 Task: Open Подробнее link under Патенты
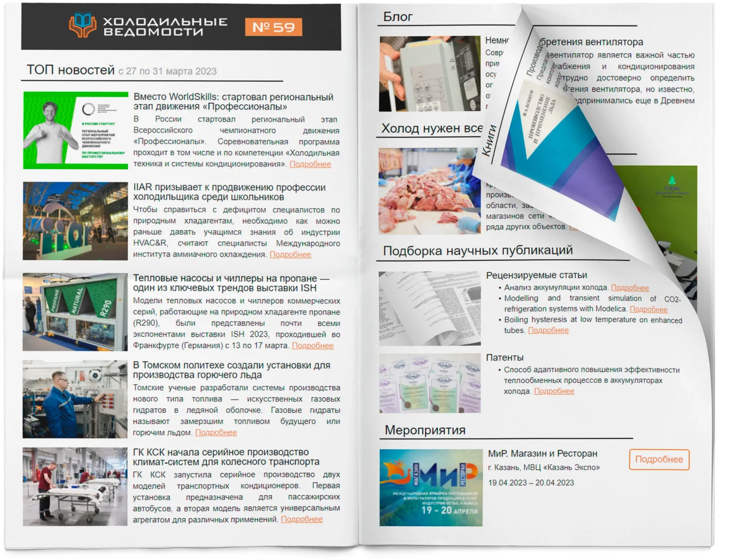point(554,391)
